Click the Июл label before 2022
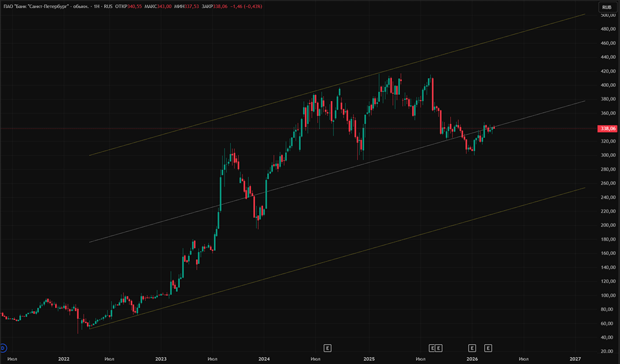 pyautogui.click(x=12, y=359)
